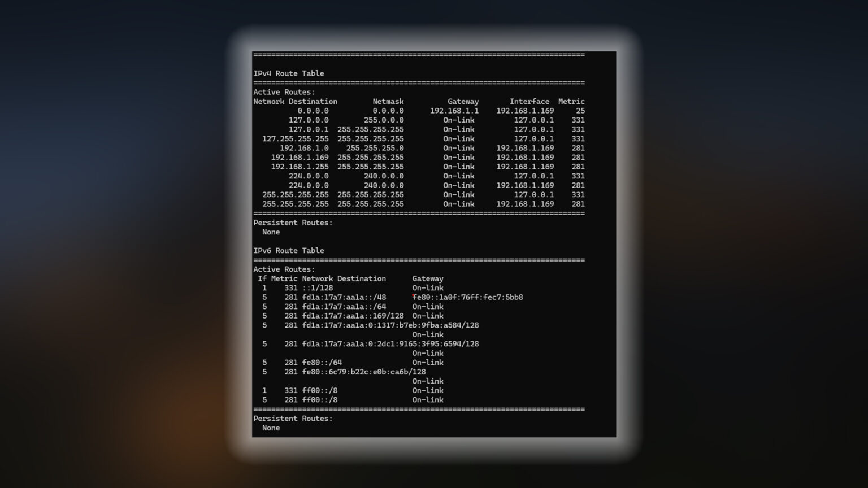Select the ff00::/8 multicast route entry

pos(320,390)
